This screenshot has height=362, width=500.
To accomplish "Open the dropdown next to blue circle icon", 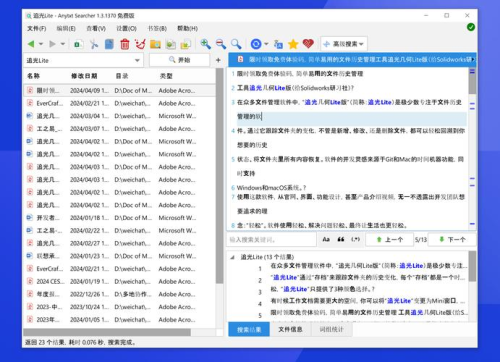I will click(266, 44).
